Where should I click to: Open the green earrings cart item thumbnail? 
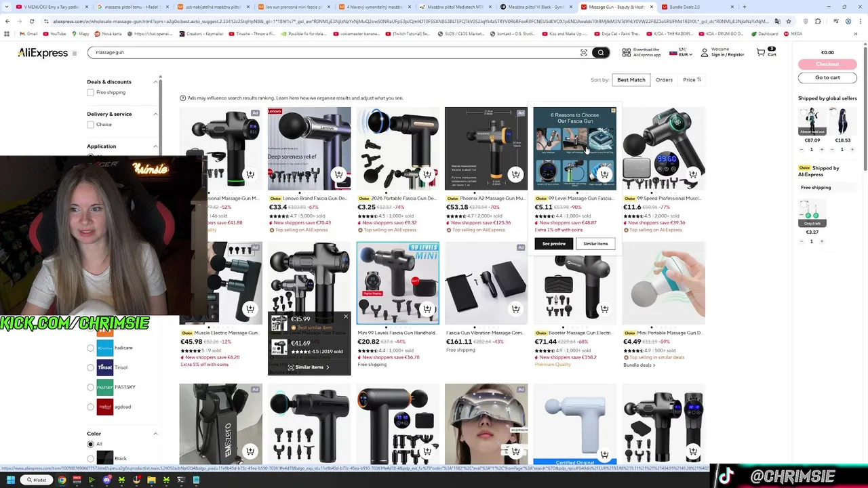click(x=812, y=213)
